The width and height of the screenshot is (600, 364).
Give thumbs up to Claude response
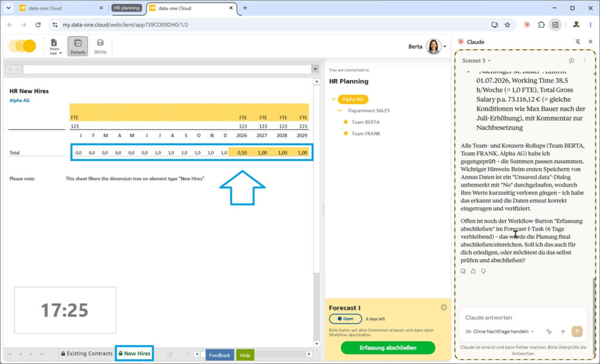tap(473, 271)
